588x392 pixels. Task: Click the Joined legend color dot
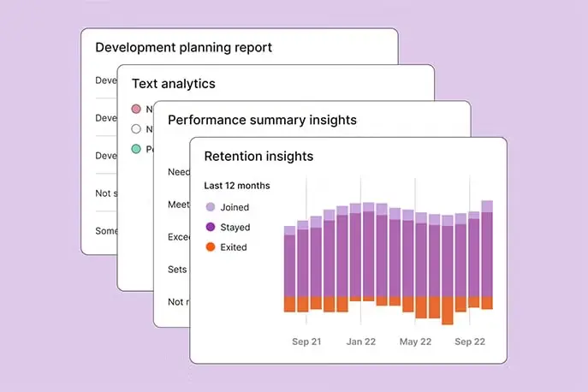pyautogui.click(x=211, y=207)
